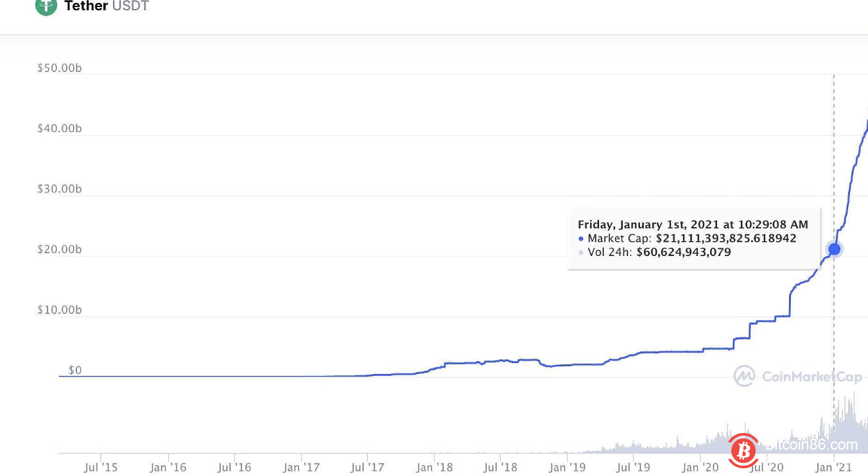Image resolution: width=868 pixels, height=476 pixels.
Task: Select the highlighted blue data point on the line
Action: pyautogui.click(x=834, y=249)
